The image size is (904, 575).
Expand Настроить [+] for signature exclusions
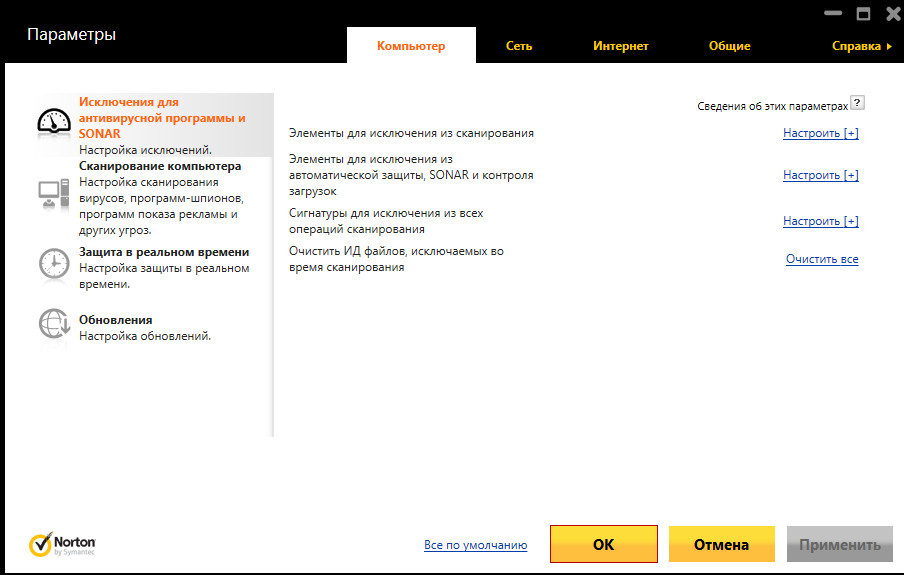point(820,221)
